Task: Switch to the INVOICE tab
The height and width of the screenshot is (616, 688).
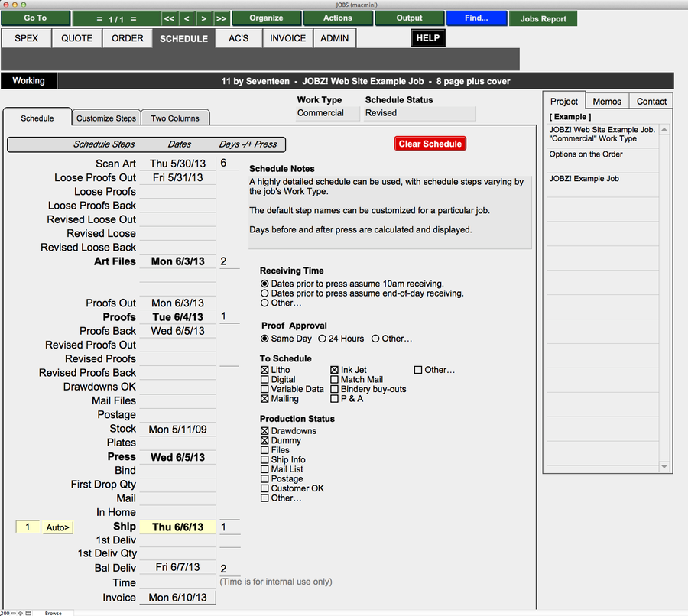Action: click(x=288, y=38)
